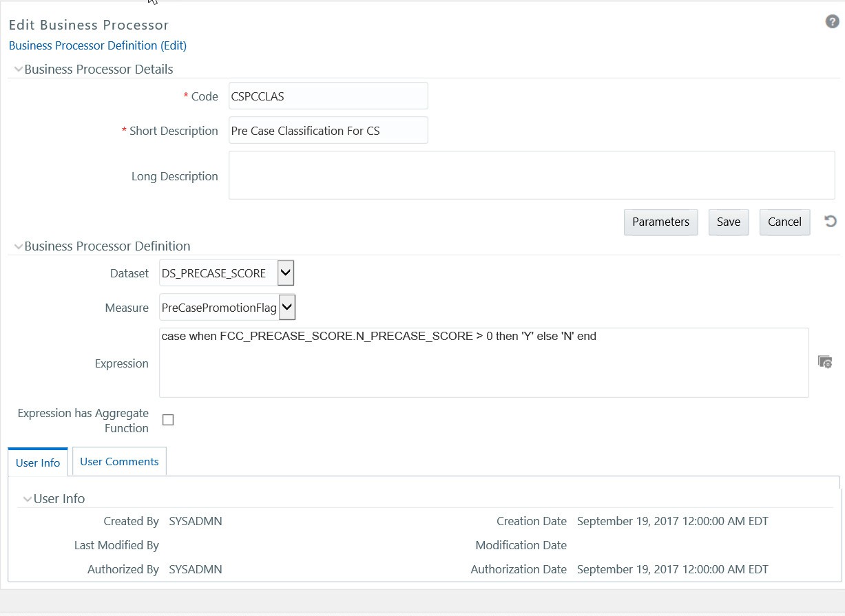Cancel editing the business processor

pyautogui.click(x=784, y=222)
